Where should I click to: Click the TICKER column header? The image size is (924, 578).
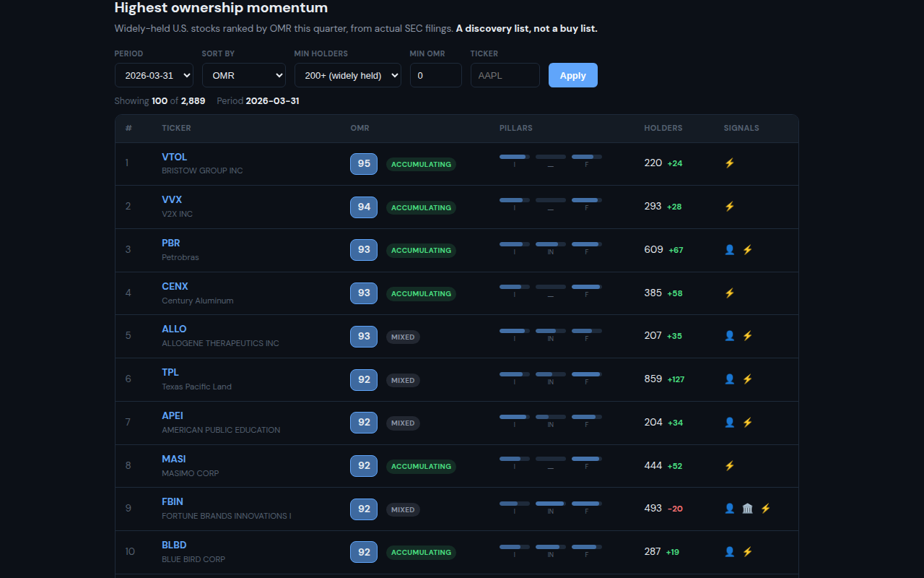coord(176,128)
